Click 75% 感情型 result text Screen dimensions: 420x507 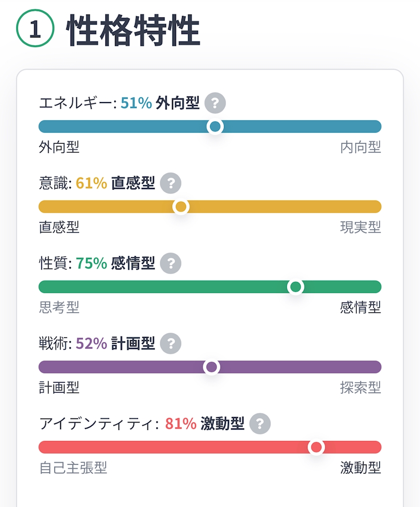tap(115, 263)
